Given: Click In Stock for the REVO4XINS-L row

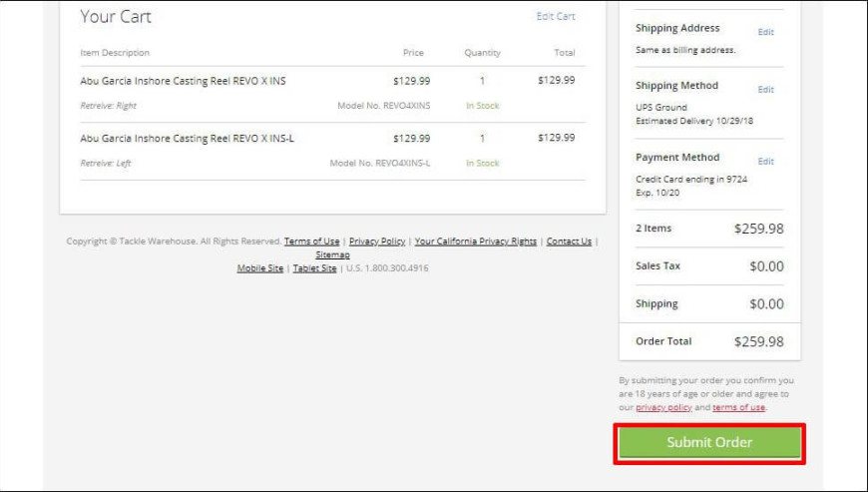Looking at the screenshot, I should tap(482, 164).
